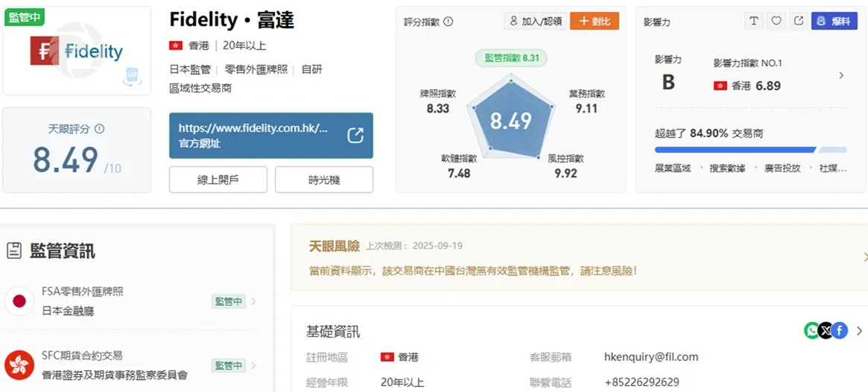
Task: Click 經營年限 value 20年以上
Action: [402, 382]
